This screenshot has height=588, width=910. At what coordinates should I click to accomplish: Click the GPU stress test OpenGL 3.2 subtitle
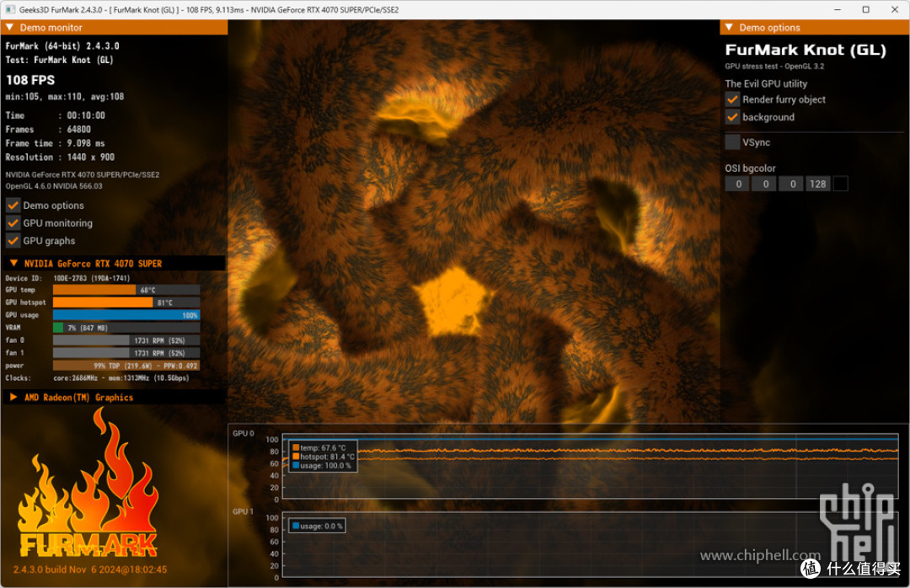tap(774, 67)
